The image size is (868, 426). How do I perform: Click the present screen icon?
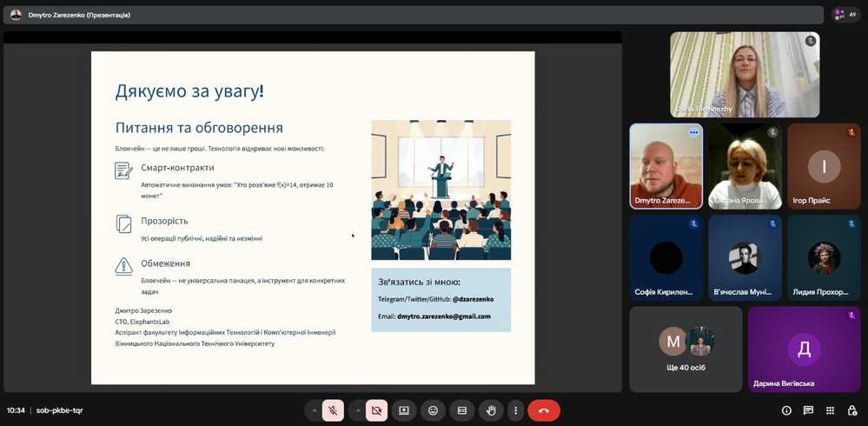pos(404,410)
